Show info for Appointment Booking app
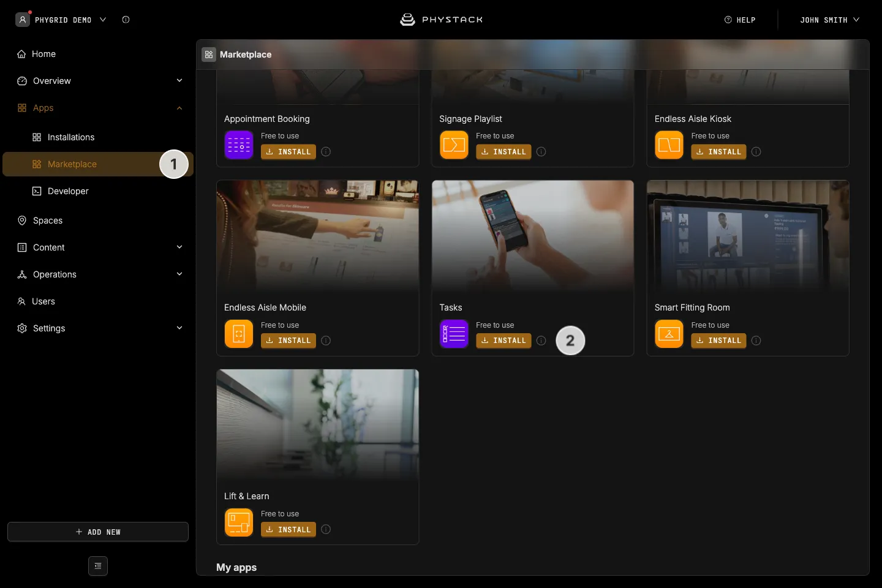 coord(326,152)
